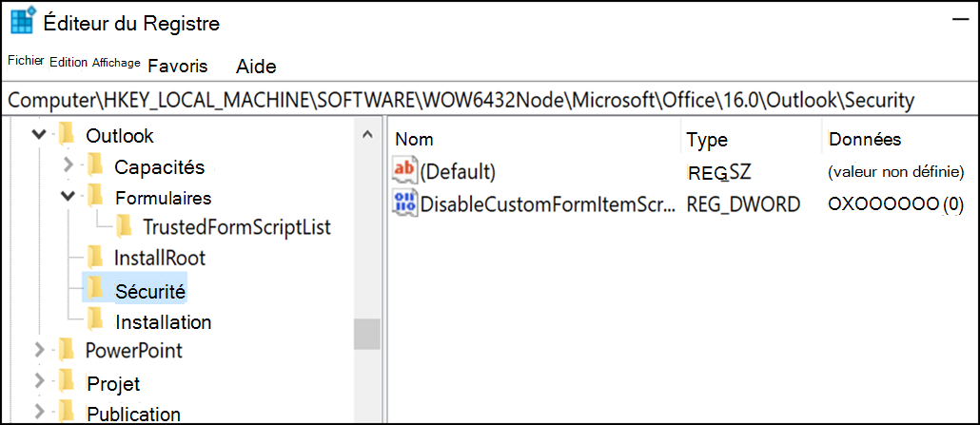
Task: Open the Favoris menu
Action: (x=178, y=66)
